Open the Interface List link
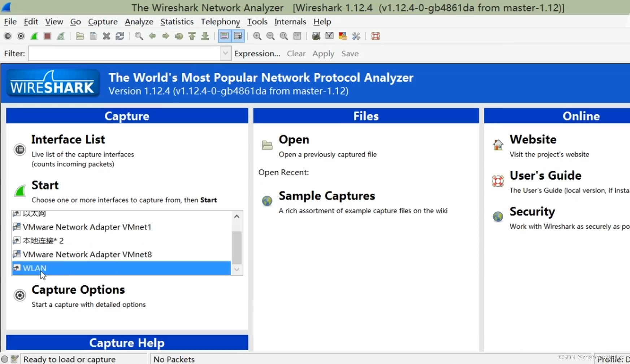This screenshot has width=630, height=364. tap(68, 140)
